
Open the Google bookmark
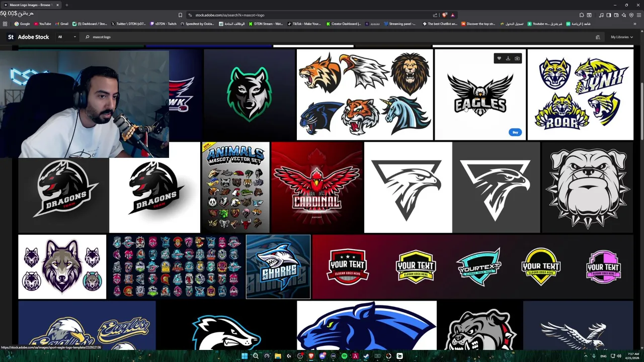[22, 24]
